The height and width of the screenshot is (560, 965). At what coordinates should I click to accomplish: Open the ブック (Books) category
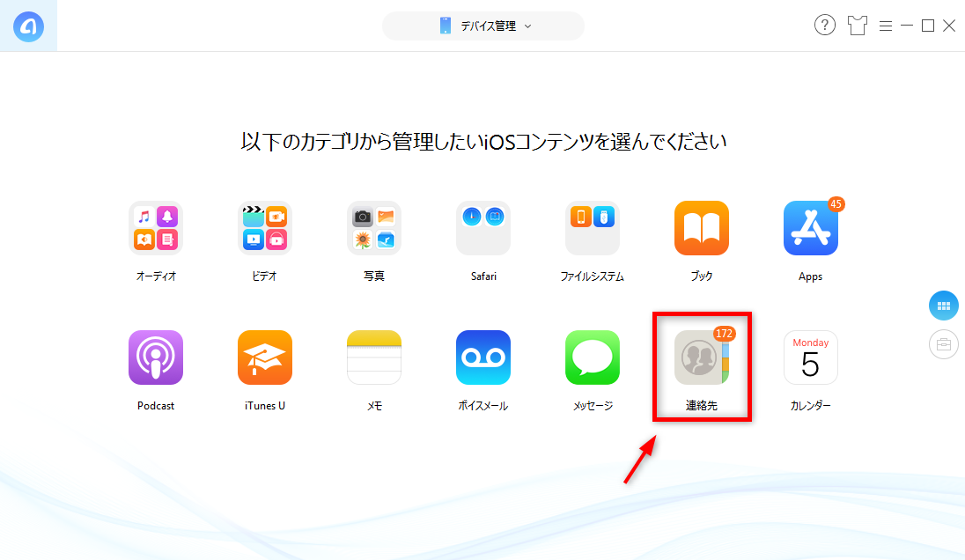point(702,228)
